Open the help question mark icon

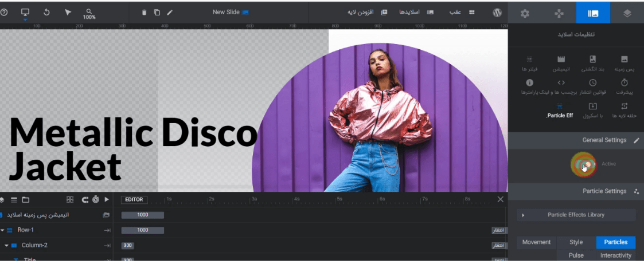point(5,12)
